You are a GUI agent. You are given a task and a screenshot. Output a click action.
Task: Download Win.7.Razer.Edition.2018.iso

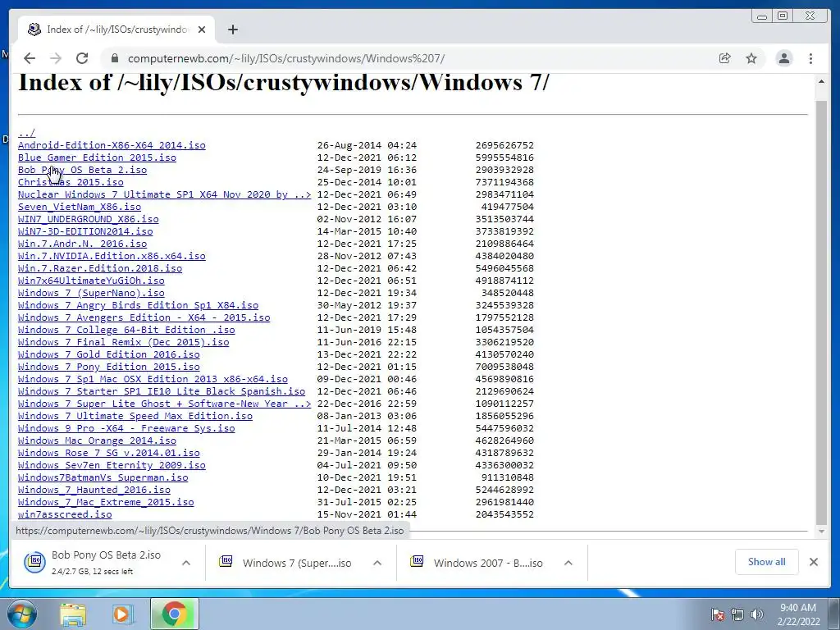click(99, 268)
